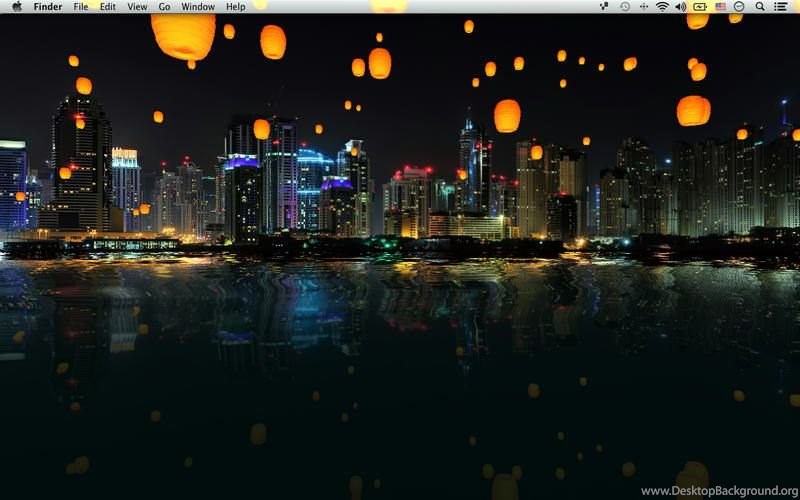Open Spotlight search magnifying glass

coord(760,6)
